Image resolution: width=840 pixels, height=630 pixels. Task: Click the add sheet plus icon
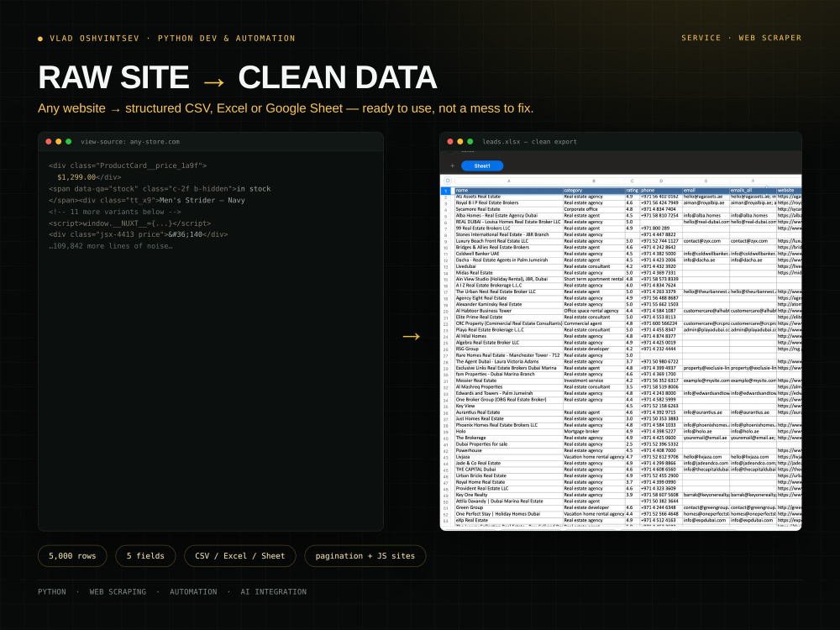pos(452,166)
